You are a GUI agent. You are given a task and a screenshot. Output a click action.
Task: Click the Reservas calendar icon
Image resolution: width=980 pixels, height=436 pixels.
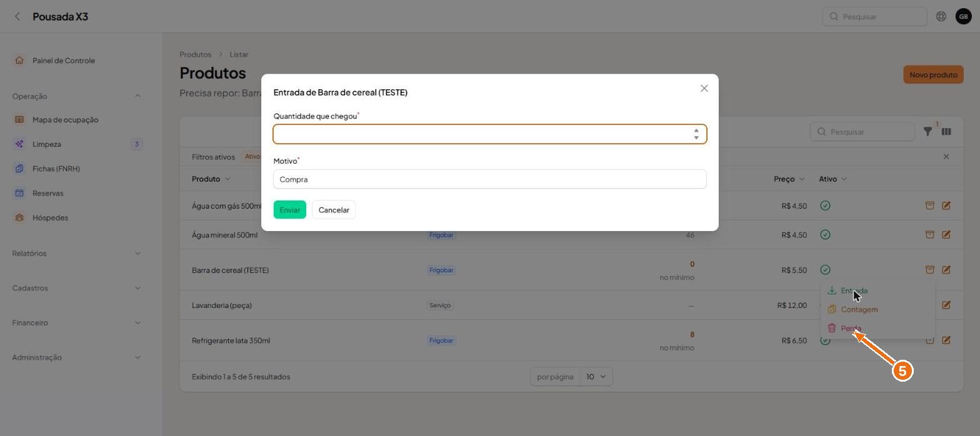19,193
